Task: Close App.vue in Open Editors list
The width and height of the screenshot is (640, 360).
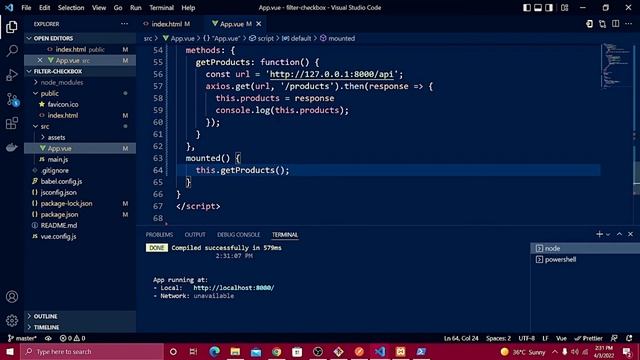Action: [40, 60]
